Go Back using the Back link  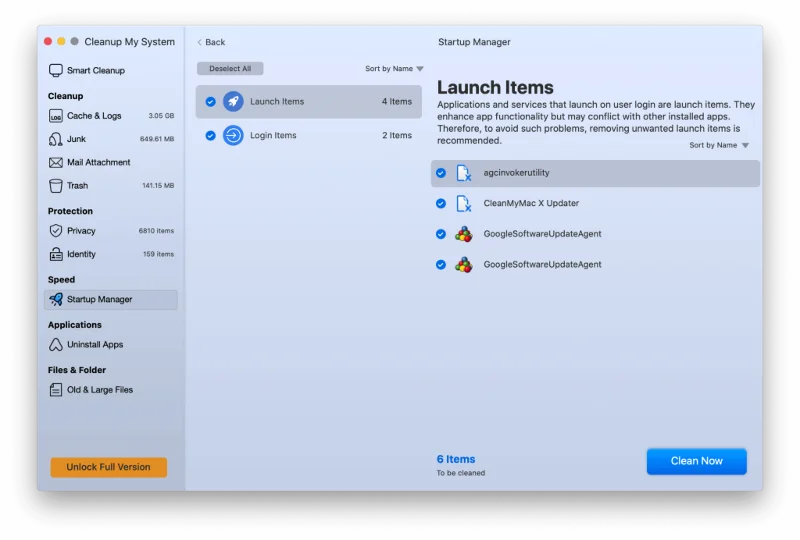[x=211, y=42]
